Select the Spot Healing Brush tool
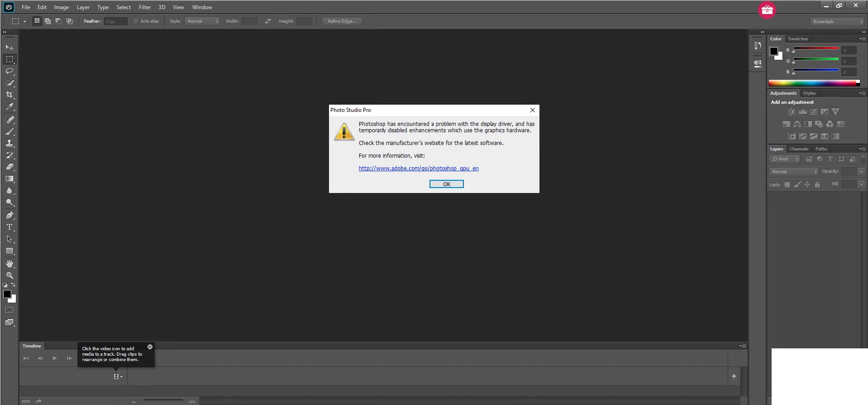 (x=10, y=120)
